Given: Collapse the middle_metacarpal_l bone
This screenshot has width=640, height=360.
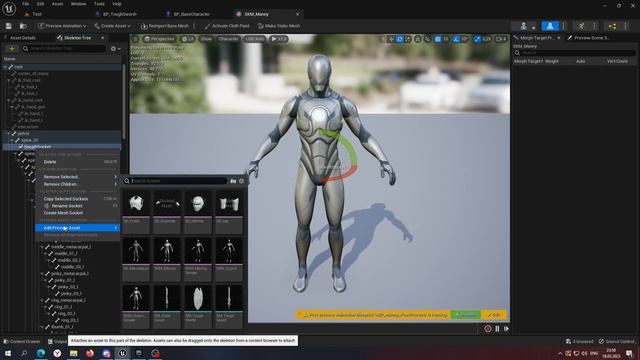Looking at the screenshot, I should 42,247.
